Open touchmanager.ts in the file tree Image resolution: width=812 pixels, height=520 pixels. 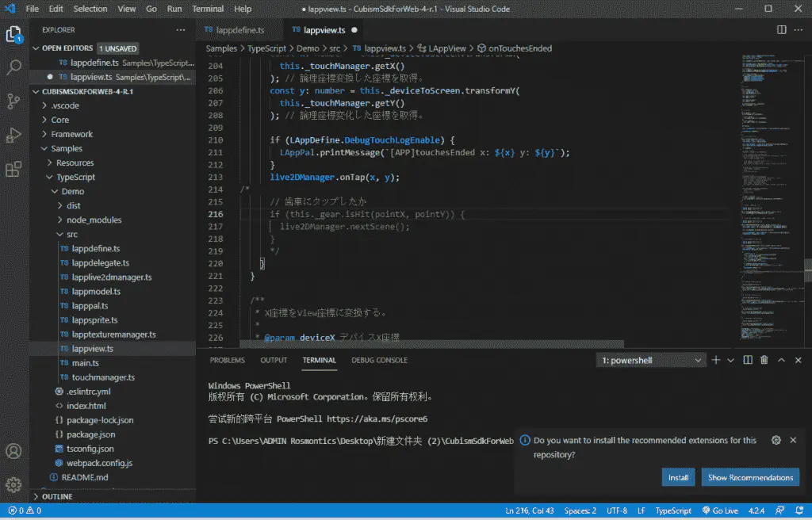point(103,377)
